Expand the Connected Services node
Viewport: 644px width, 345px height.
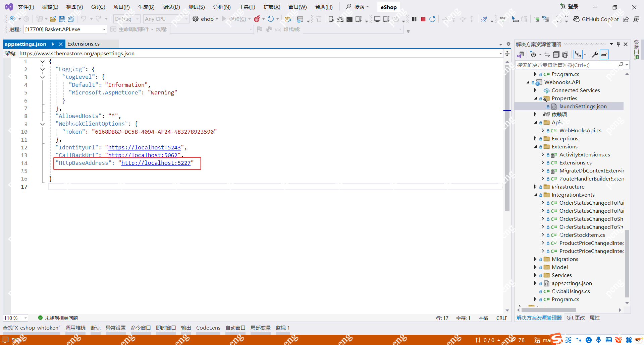[x=535, y=90]
